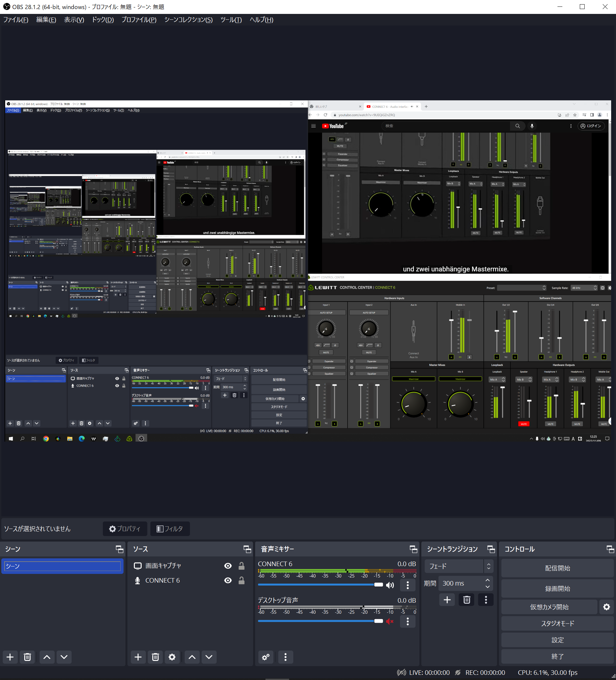Click the add source plus icon
The height and width of the screenshot is (680, 616).
point(138,657)
